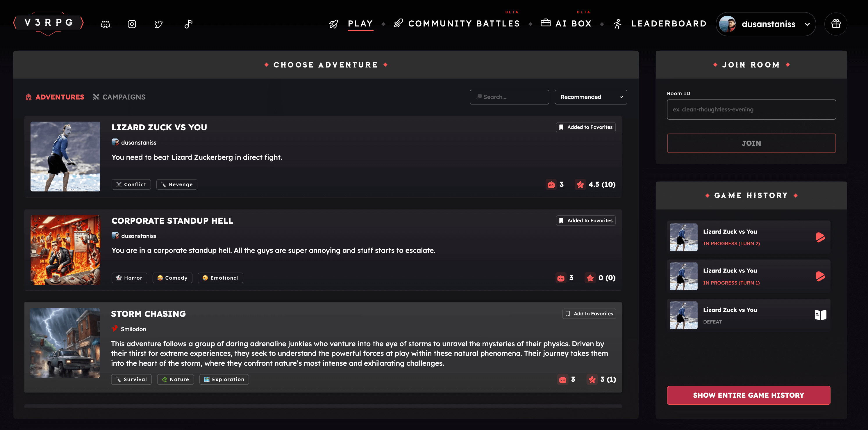Open the Discord icon in the header
868x430 pixels.
click(x=105, y=24)
